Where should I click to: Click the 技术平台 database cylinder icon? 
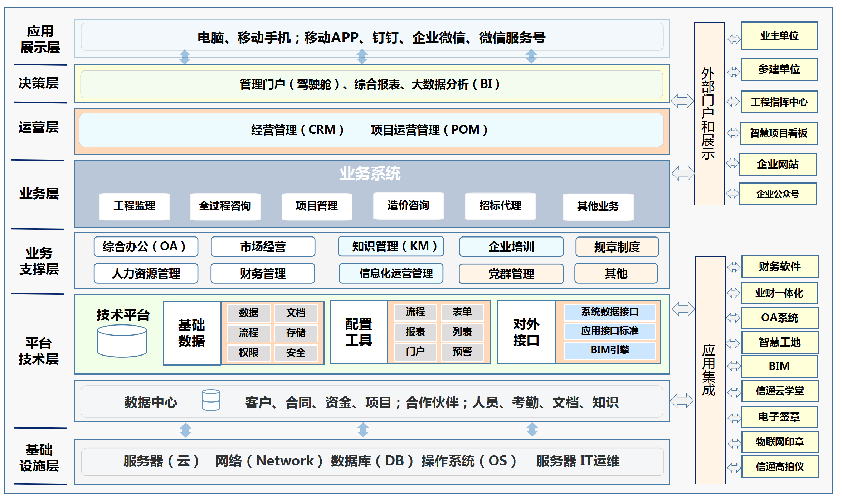tap(122, 341)
